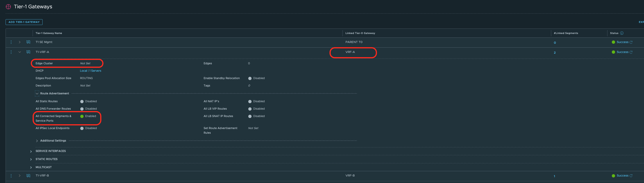Open DHCP Local 1 Servers link
The image size is (644, 183).
[x=90, y=71]
